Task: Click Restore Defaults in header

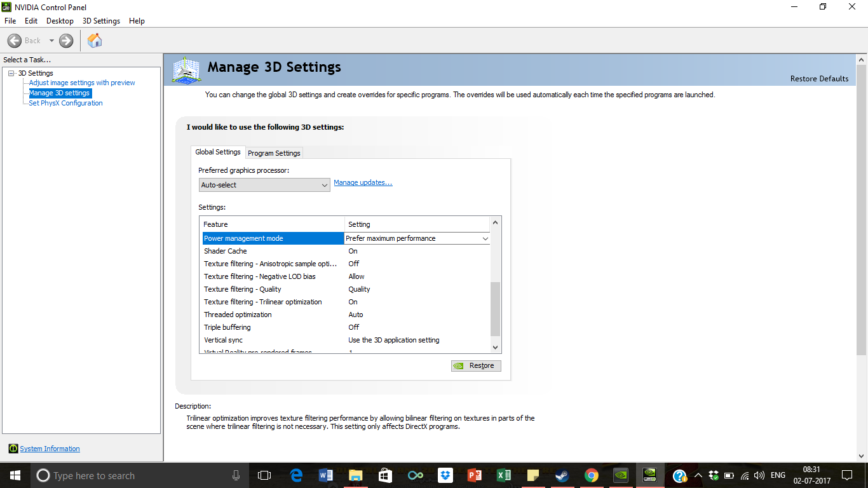Action: (819, 79)
